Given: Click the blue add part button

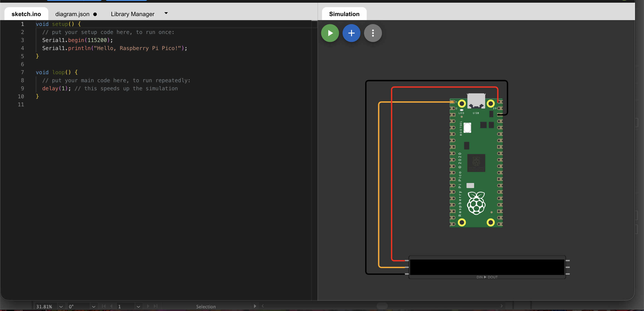Looking at the screenshot, I should (x=351, y=33).
